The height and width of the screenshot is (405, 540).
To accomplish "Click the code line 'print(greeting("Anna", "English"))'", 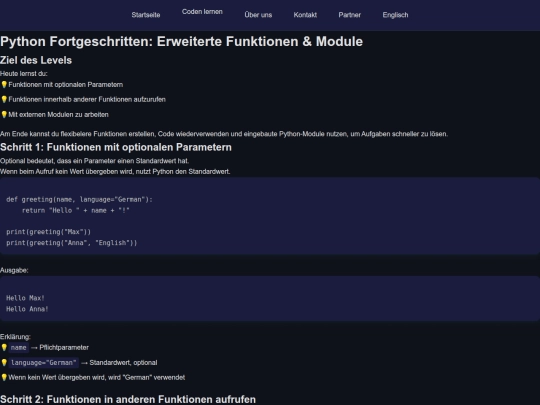I will (72, 243).
